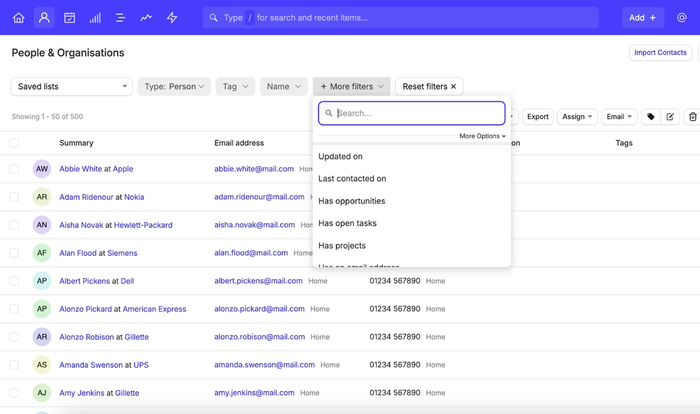Tick the select-all checkbox in header row
This screenshot has height=414, width=700.
coord(14,143)
